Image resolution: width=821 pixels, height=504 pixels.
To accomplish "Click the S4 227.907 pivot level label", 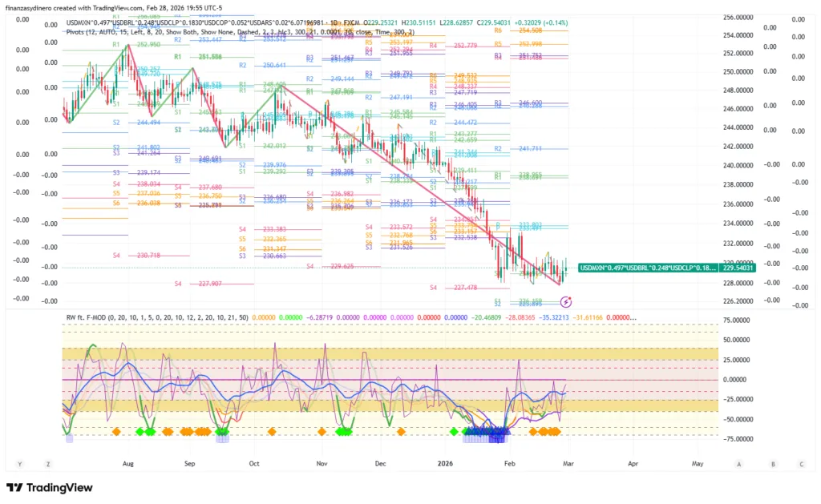I will click(x=199, y=283).
